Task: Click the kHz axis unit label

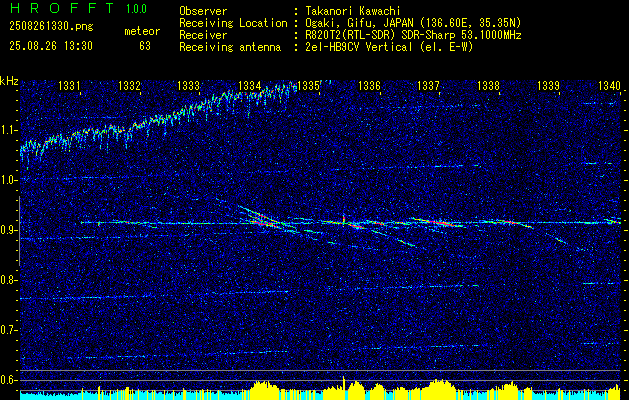Action: (9, 81)
